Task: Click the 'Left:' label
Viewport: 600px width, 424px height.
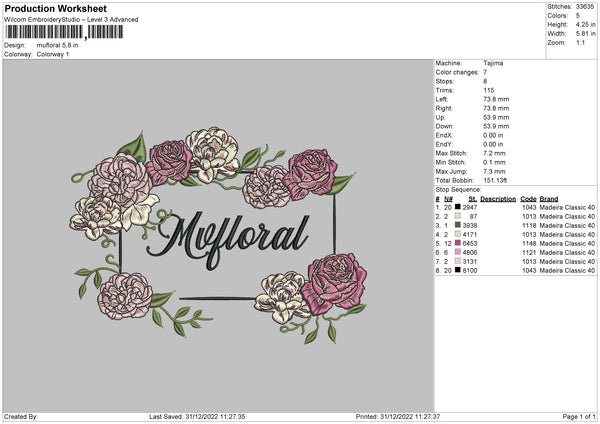Action: tap(441, 99)
